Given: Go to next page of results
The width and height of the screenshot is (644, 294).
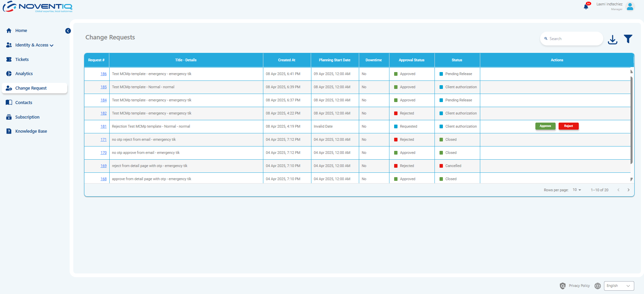Looking at the screenshot, I should pyautogui.click(x=628, y=190).
